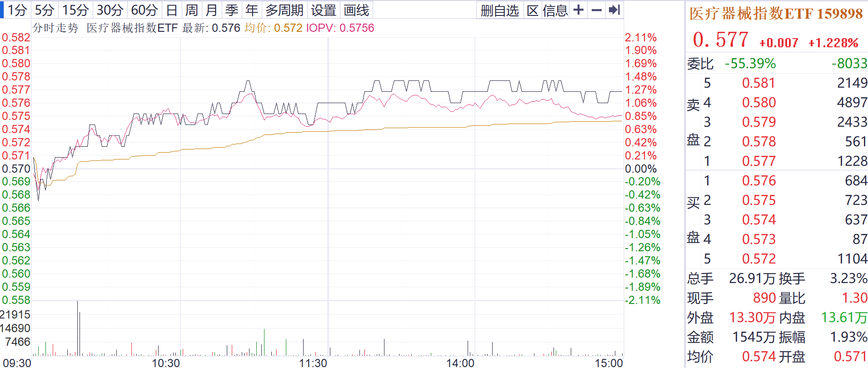Click the 区 button in the toolbar
This screenshot has width=868, height=368.
533,10
